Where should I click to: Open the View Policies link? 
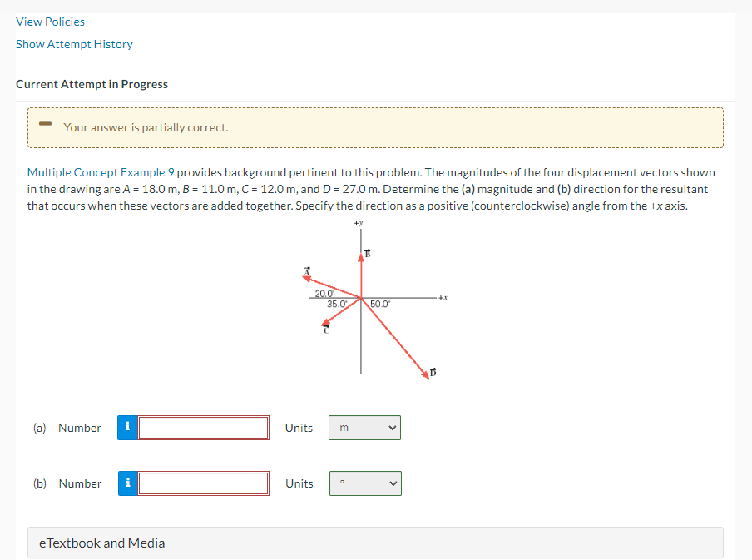(x=50, y=21)
